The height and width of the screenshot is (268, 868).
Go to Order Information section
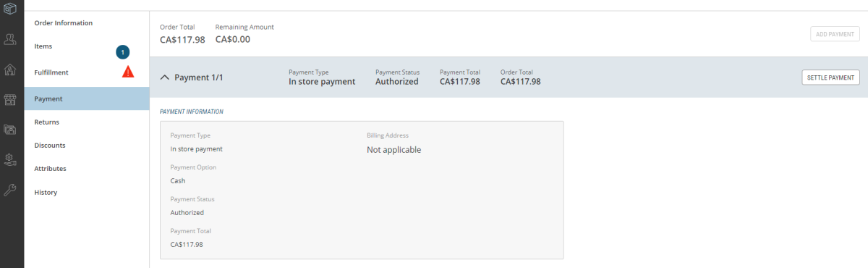coord(64,23)
